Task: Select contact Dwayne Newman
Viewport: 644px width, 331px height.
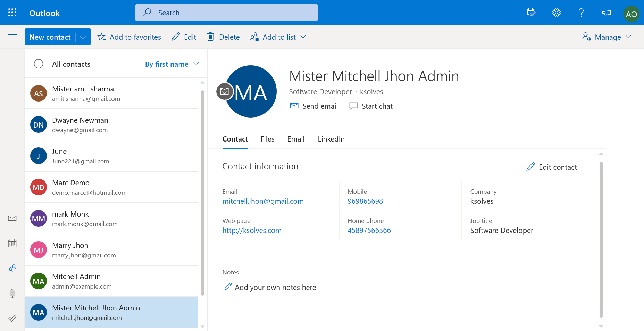Action: [111, 125]
